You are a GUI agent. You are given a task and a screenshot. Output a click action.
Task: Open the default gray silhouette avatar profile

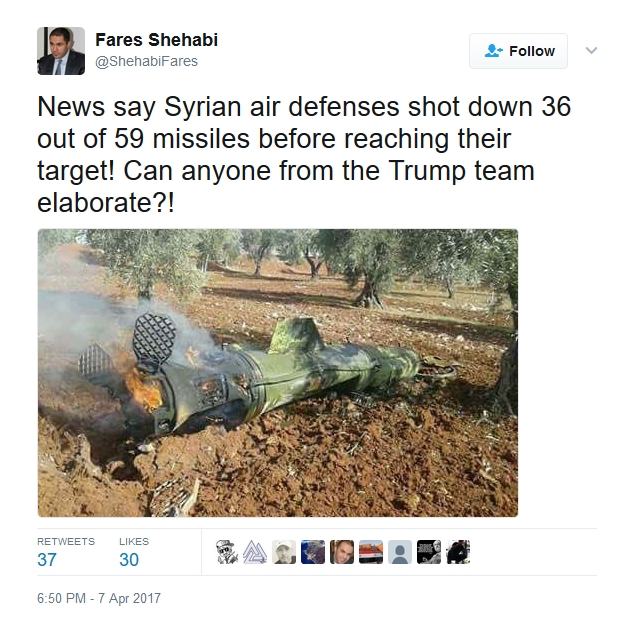(x=400, y=552)
